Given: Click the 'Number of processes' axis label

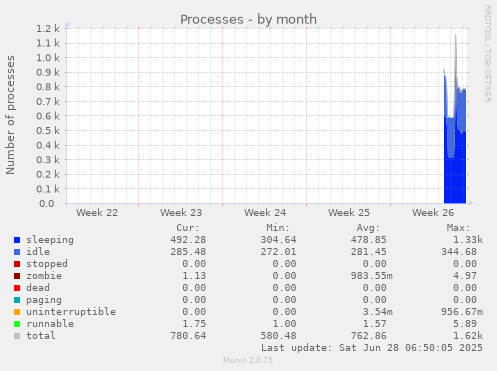Looking at the screenshot, I should tap(10, 115).
